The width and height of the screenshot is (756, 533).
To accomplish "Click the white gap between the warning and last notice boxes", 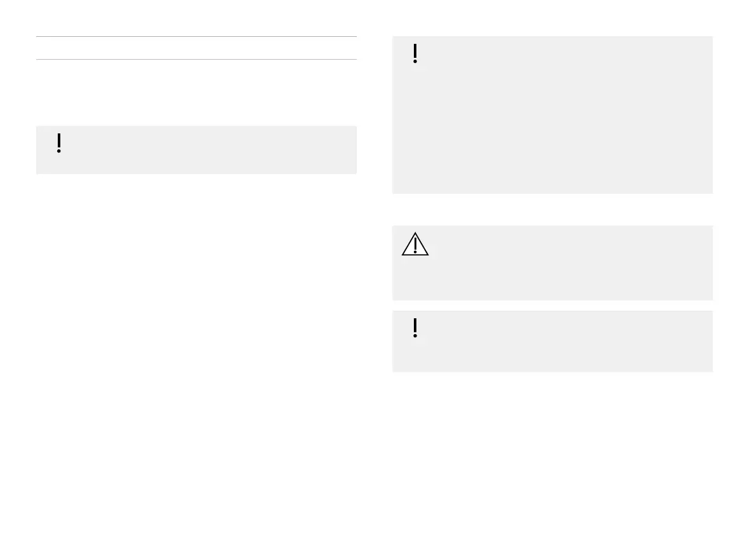I will 552,306.
